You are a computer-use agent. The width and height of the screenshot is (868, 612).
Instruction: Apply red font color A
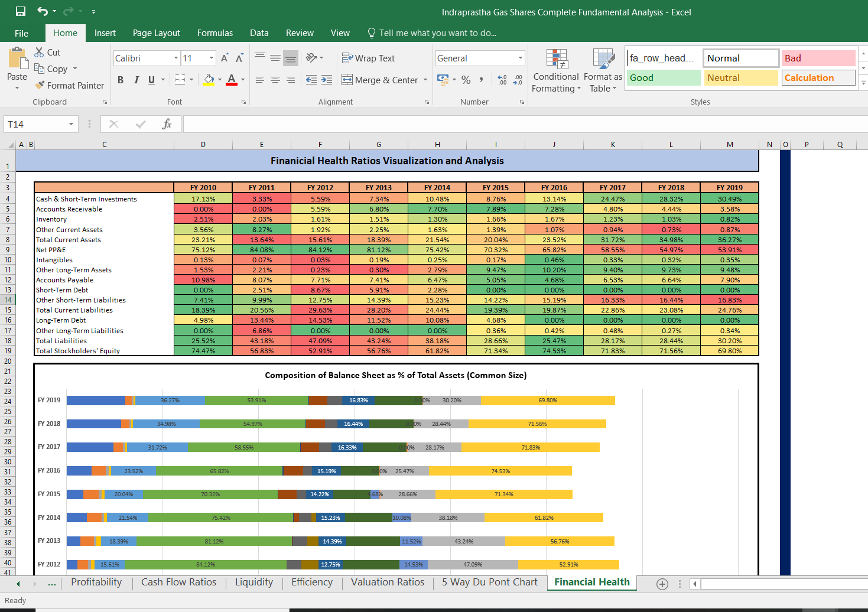coord(232,80)
